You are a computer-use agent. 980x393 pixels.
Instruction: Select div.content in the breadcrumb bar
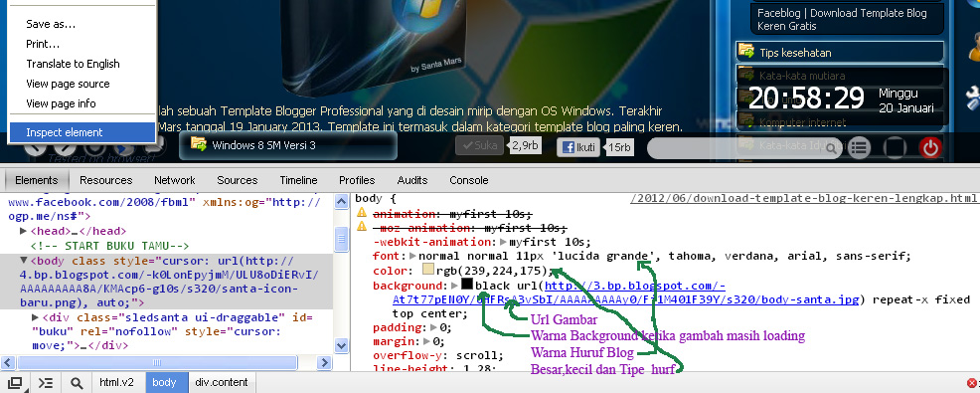click(222, 382)
